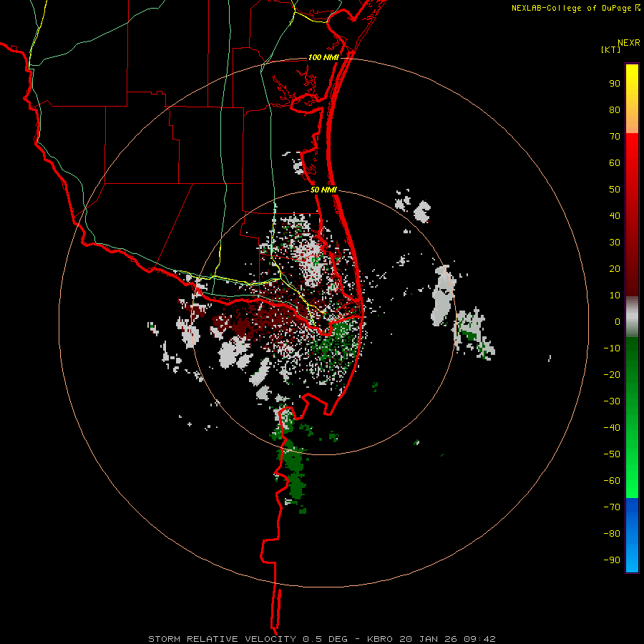Click the [KT] units label
The image size is (644, 644).
point(611,49)
